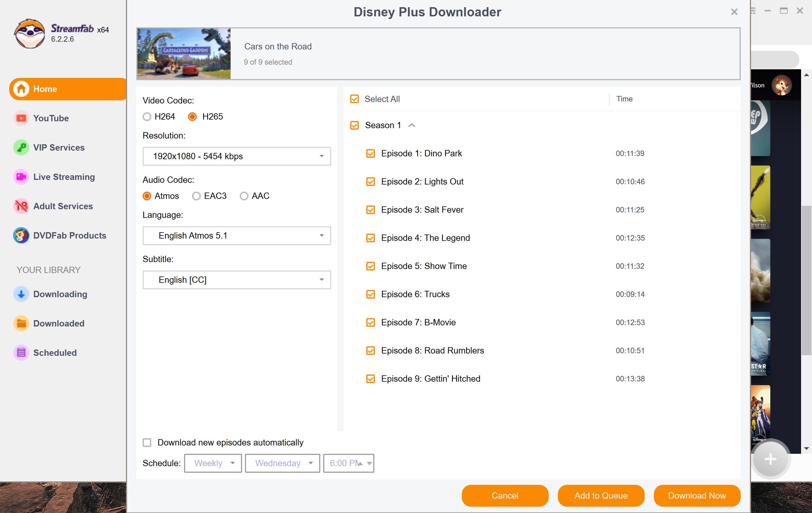Screen dimensions: 812x513
Task: Select the H264 video codec
Action: click(x=147, y=117)
